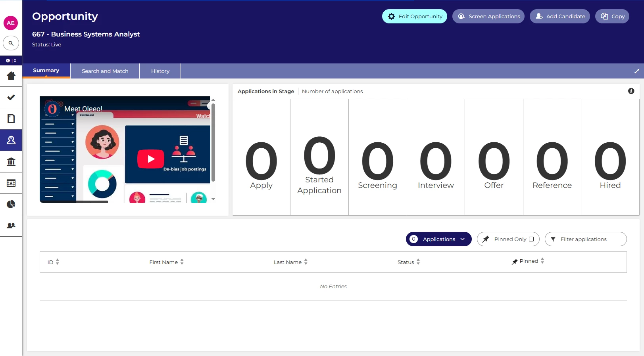Click Add Candidate button
Viewport: 644px width, 356px height.
(560, 16)
